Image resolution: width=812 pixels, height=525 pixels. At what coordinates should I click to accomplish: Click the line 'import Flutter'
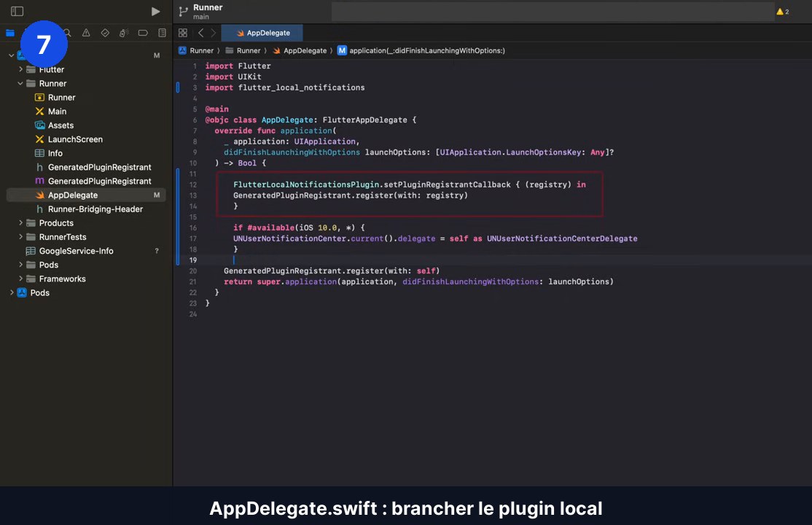[238, 66]
